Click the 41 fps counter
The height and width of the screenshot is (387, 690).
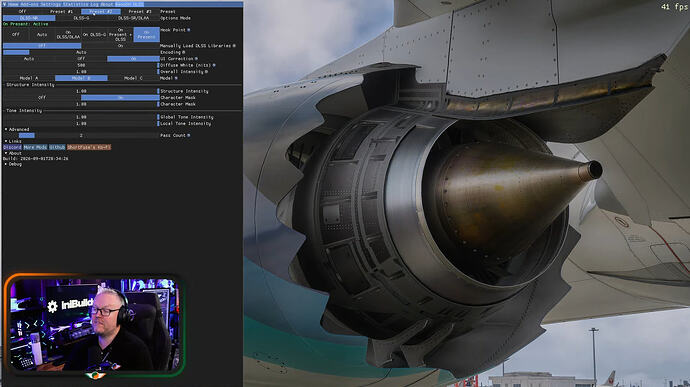tap(674, 7)
